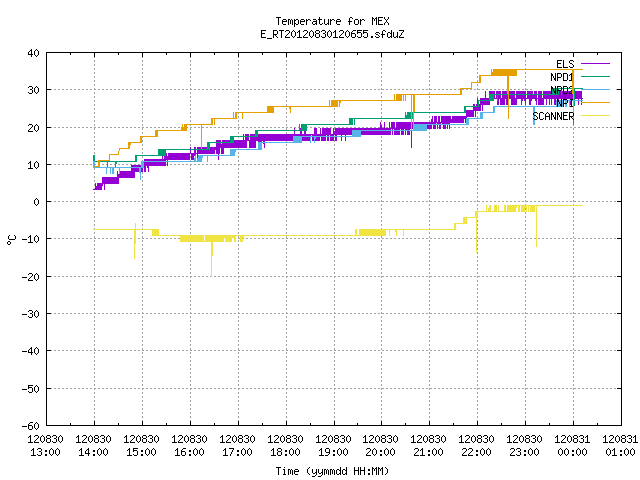This screenshot has height=480, width=640.
Task: Click the x-axis time label '22:00'
Action: click(476, 452)
